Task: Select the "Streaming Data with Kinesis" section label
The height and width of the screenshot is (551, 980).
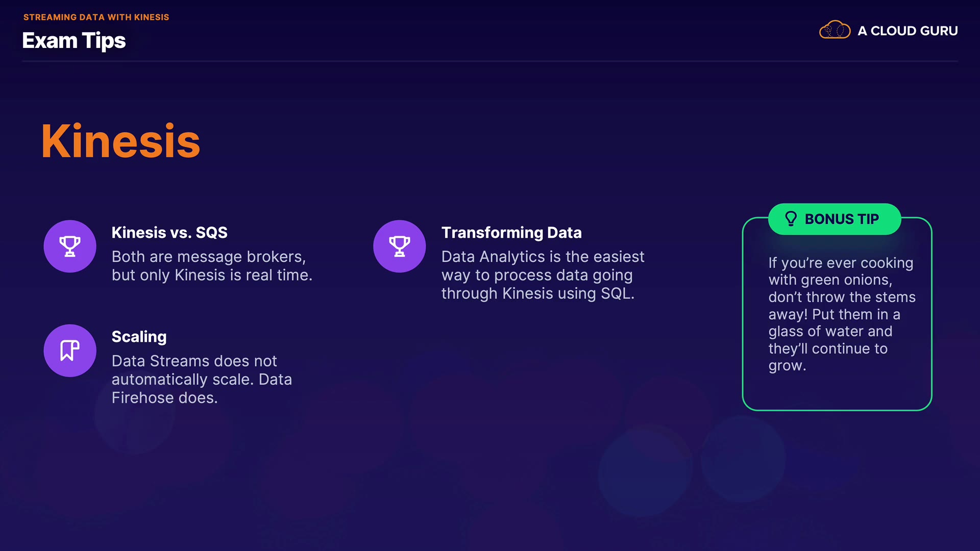Action: click(96, 17)
